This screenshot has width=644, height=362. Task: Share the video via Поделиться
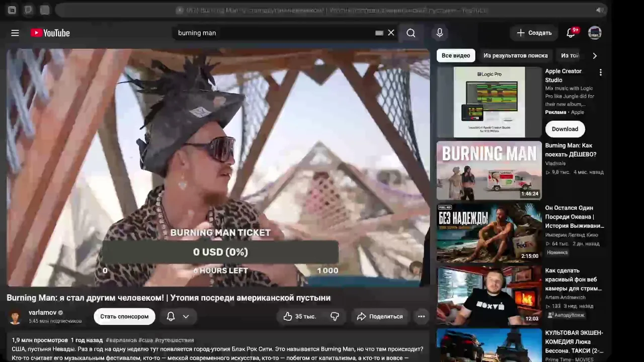pyautogui.click(x=380, y=316)
